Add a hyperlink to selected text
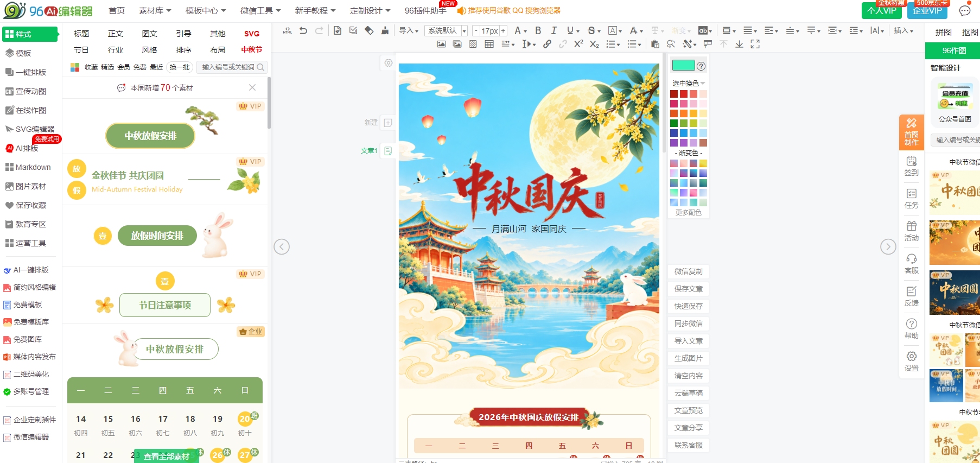Screen dimensions: 980x463 click(547, 44)
